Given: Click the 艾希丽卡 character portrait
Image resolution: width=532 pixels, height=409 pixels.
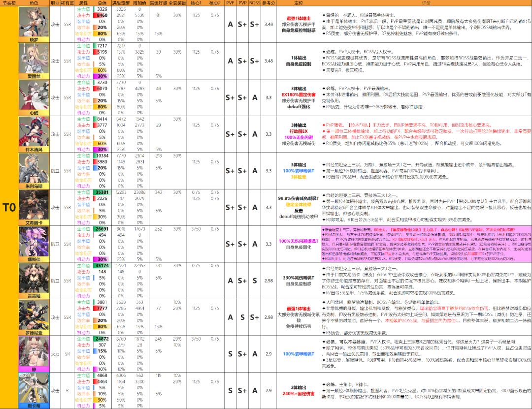Looking at the screenshot, I should coord(34,205).
